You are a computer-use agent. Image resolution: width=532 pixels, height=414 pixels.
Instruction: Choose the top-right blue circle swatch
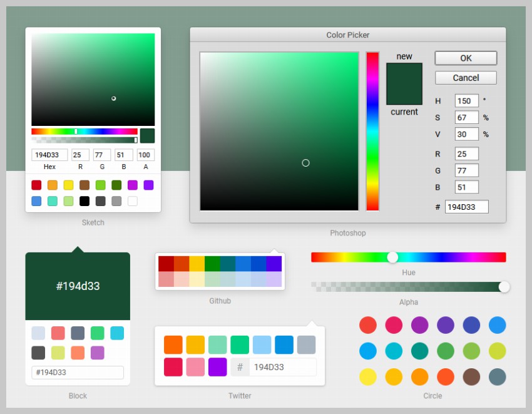(497, 325)
